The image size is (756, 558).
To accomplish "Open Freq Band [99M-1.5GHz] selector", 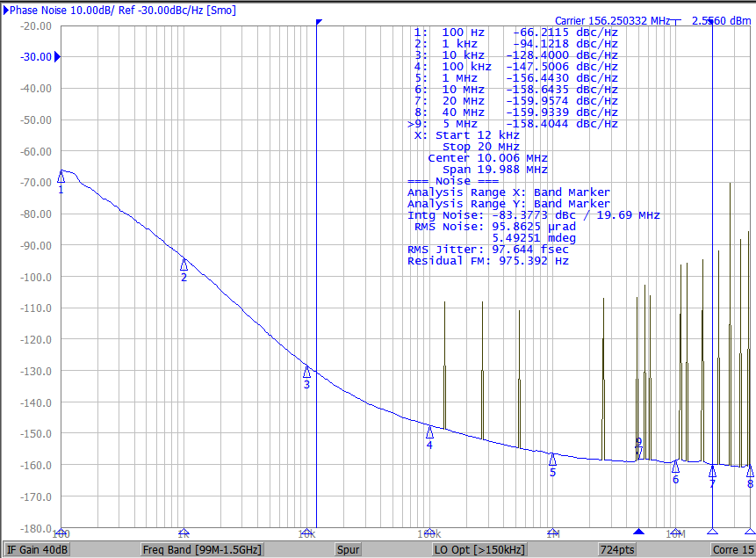I will click(201, 550).
